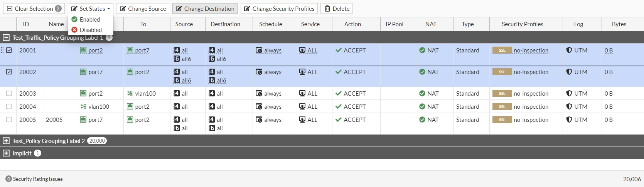The image size is (644, 187).
Task: Click the always schedule icon in policy 20002
Action: [x=259, y=72]
